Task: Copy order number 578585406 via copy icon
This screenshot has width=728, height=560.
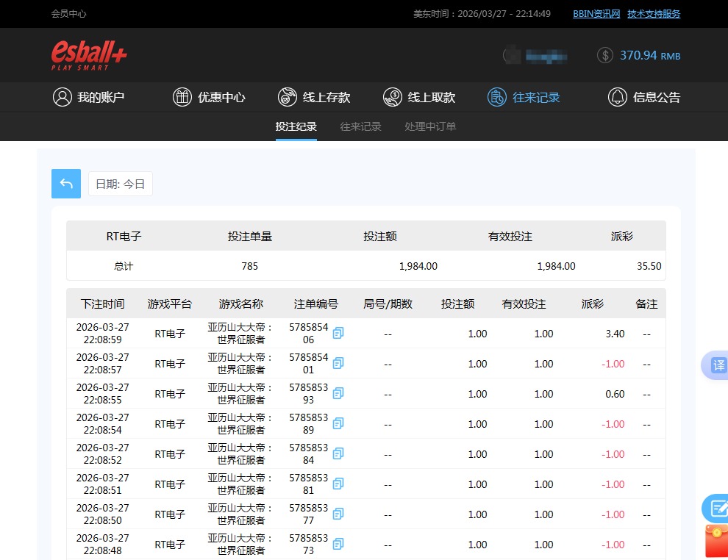Action: coord(338,333)
